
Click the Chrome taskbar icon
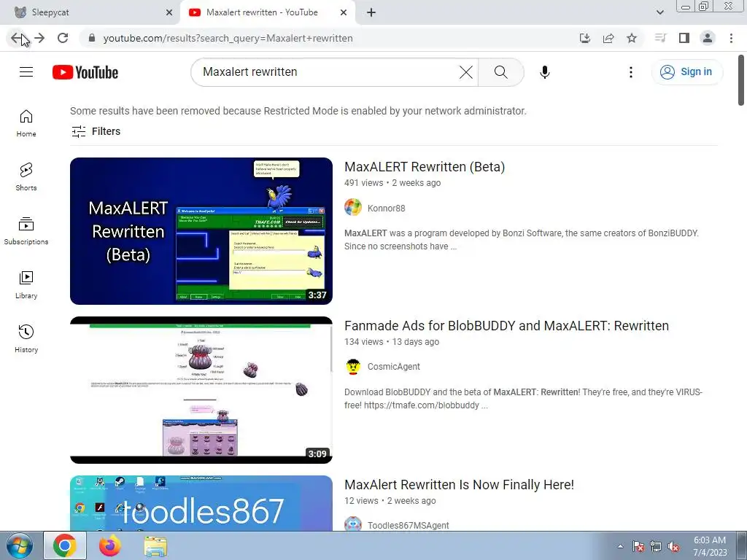pos(65,545)
